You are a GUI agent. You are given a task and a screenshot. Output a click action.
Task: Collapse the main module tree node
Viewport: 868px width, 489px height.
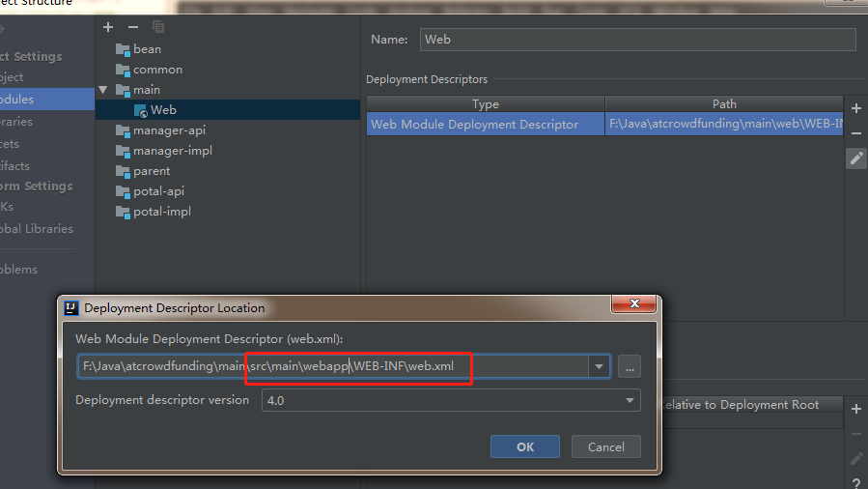tap(103, 89)
